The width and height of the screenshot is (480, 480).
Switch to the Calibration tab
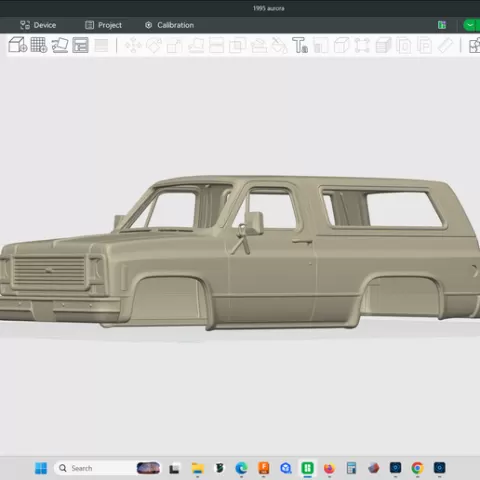[x=169, y=25]
